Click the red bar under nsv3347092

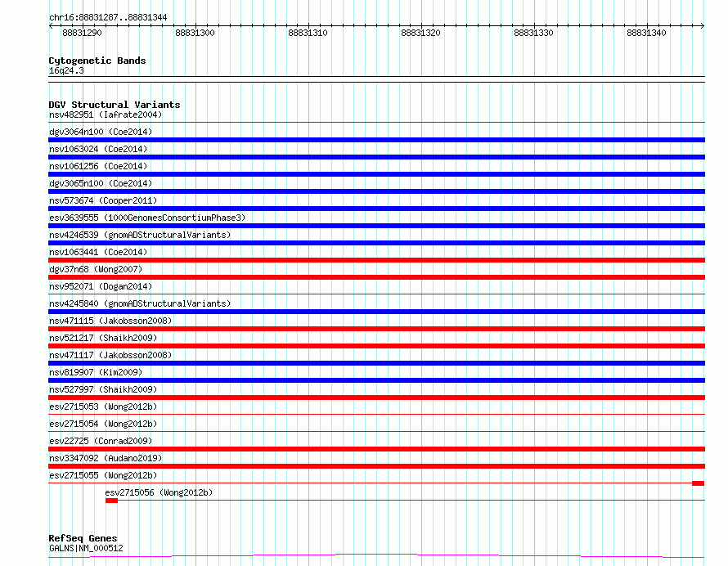coord(376,466)
